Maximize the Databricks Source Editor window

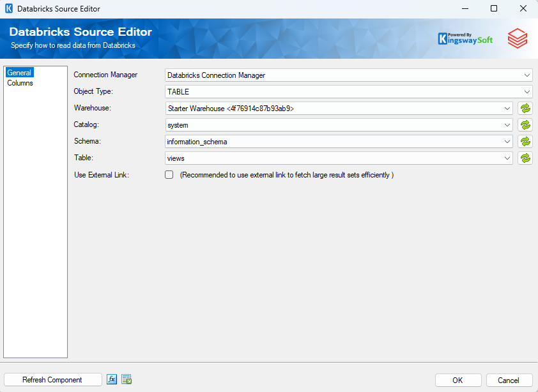tap(494, 8)
